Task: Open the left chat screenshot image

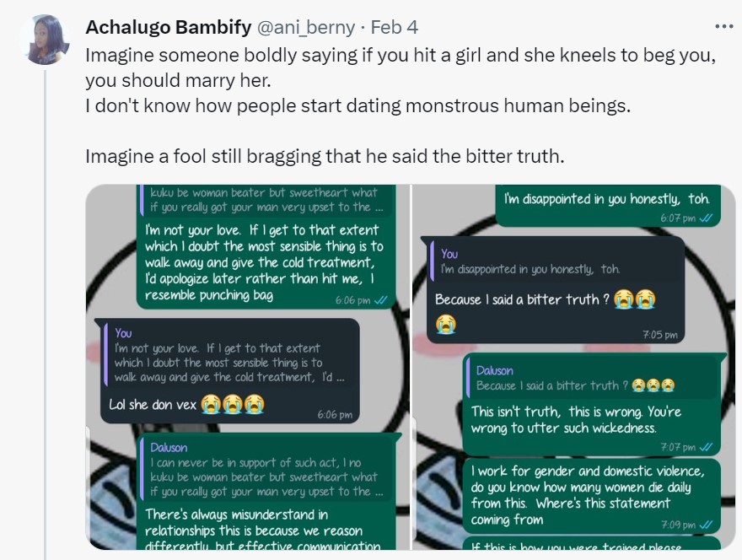Action: tap(246, 367)
